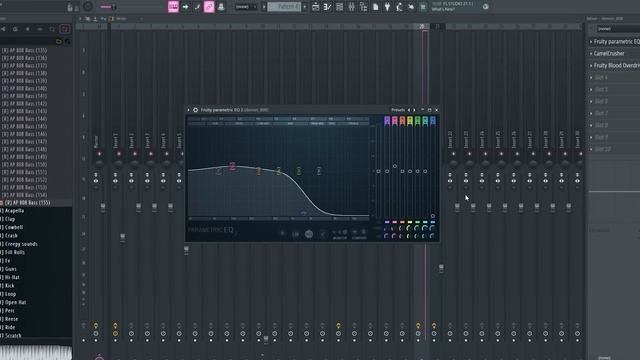This screenshot has height=360, width=640.
Task: Expand Fruity Blood Overdrive slot arrow
Action: click(591, 65)
